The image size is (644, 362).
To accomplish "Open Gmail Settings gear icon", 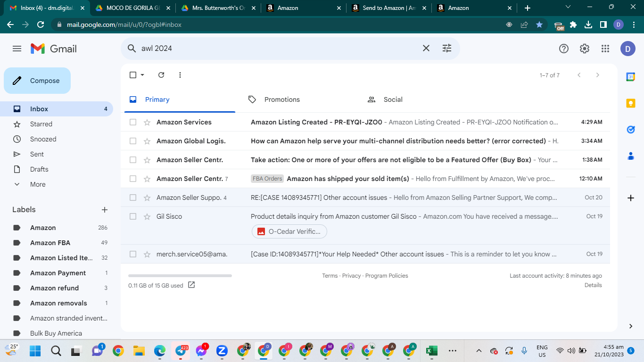I will (x=585, y=49).
